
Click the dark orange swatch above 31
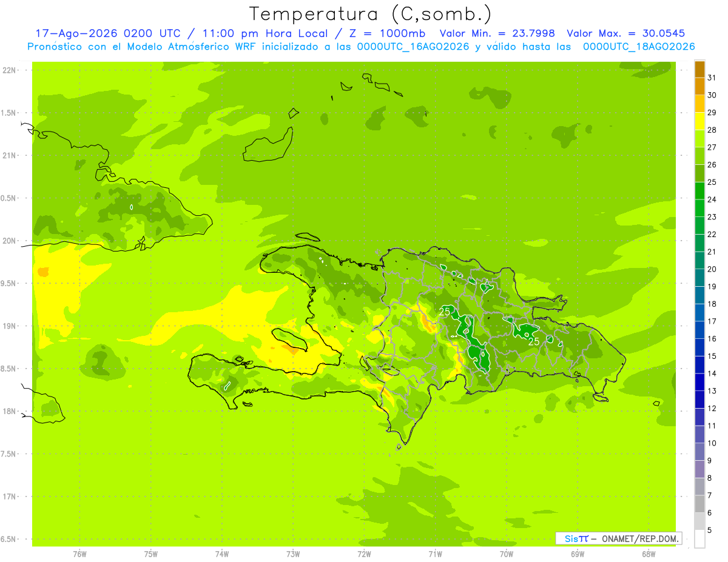tap(699, 69)
